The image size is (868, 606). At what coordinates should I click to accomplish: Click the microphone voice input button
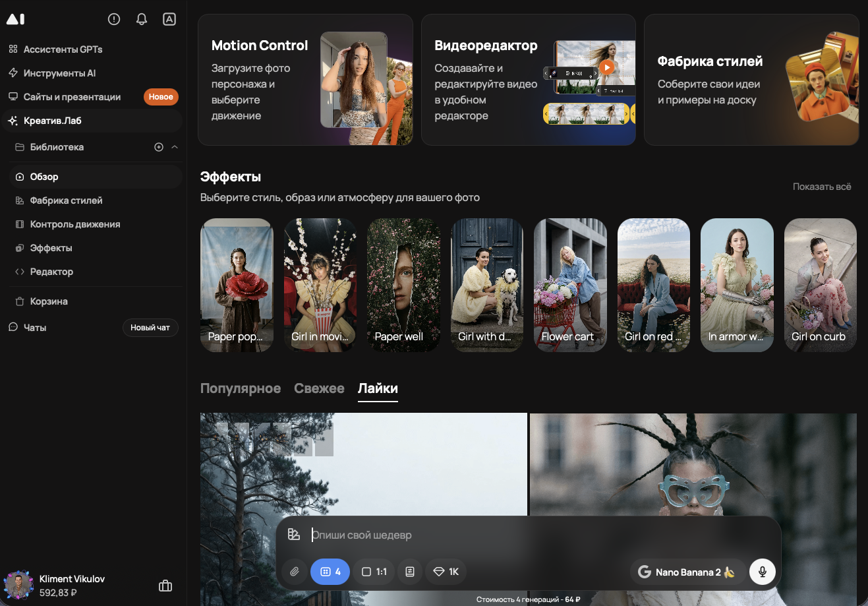[x=762, y=572]
